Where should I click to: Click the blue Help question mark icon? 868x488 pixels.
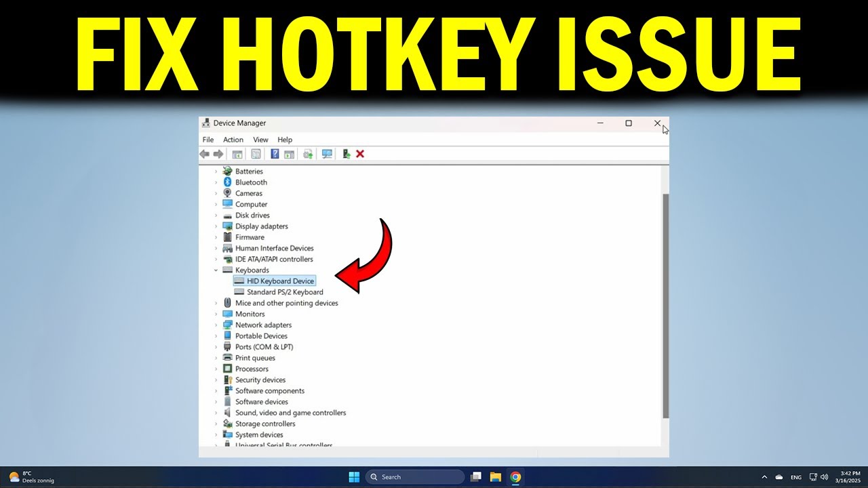[x=275, y=154]
